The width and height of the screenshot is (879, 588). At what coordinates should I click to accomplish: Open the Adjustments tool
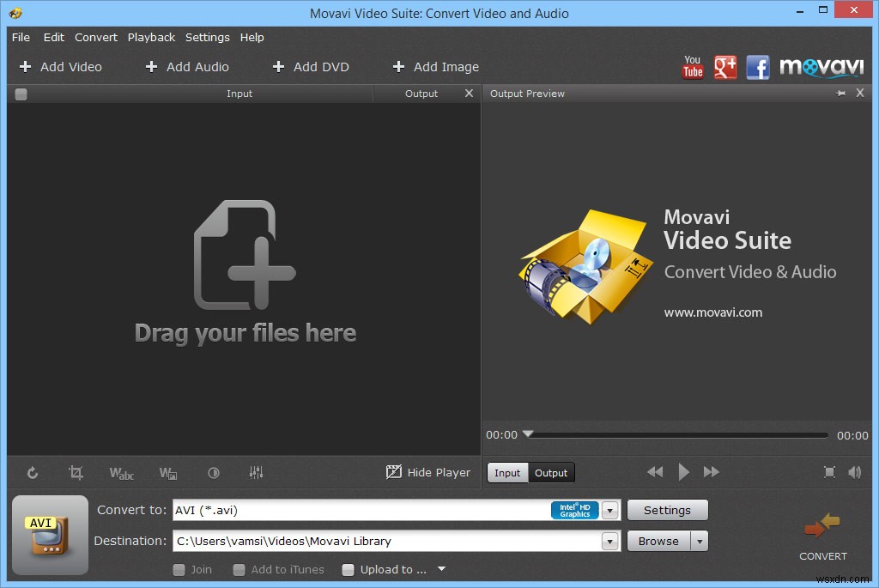[214, 472]
